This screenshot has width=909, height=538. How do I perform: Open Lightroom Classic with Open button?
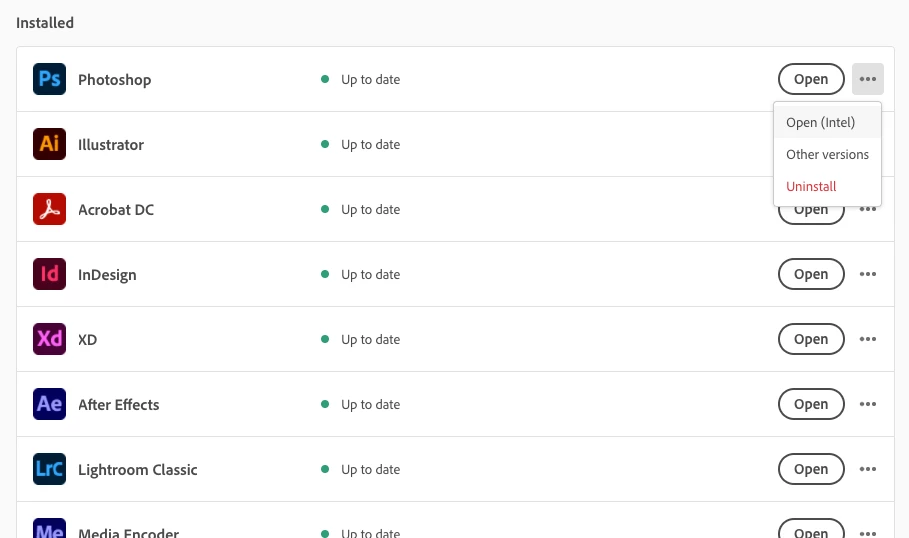tap(811, 468)
